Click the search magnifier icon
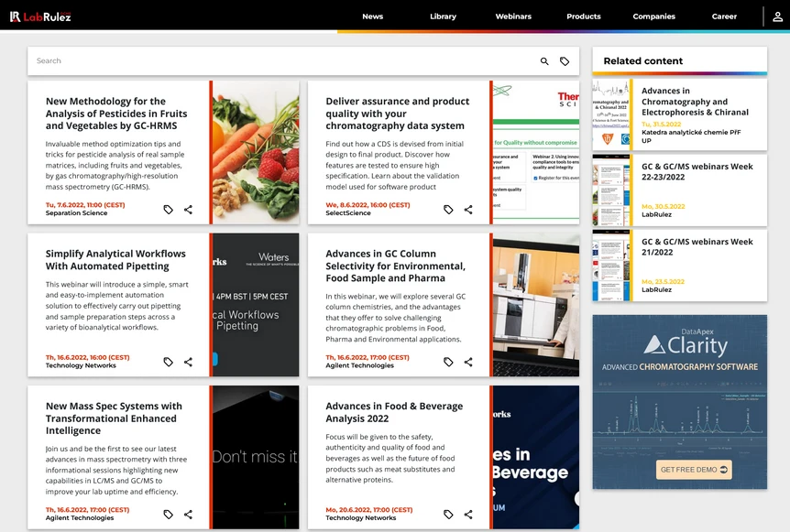The width and height of the screenshot is (790, 532). coord(544,61)
